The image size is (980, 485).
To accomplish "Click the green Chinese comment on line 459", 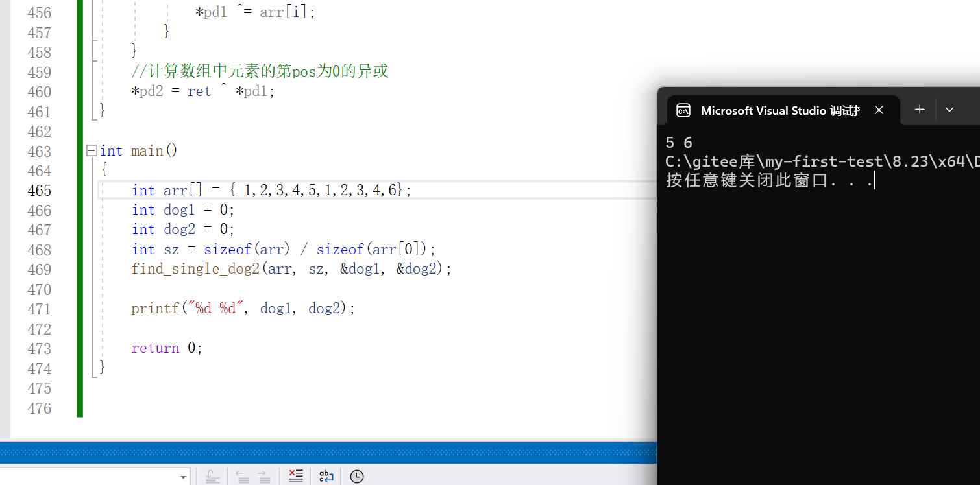I will click(x=260, y=71).
